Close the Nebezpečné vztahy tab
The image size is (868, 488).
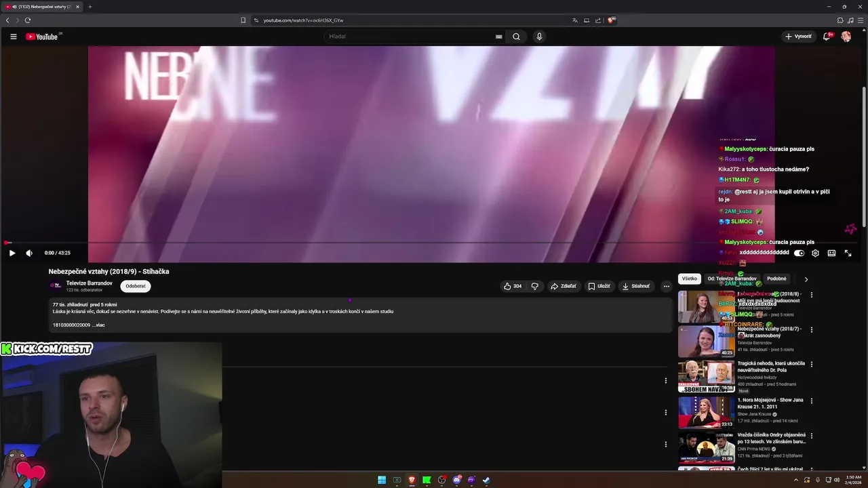[77, 7]
